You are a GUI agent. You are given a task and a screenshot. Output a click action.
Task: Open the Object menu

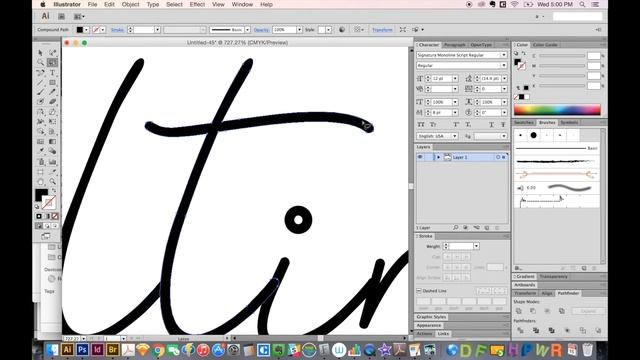(x=130, y=4)
